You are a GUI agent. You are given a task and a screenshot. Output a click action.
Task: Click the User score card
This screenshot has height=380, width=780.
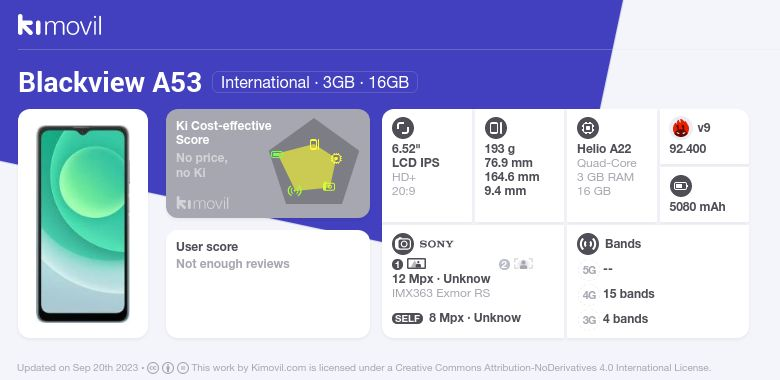click(x=268, y=284)
